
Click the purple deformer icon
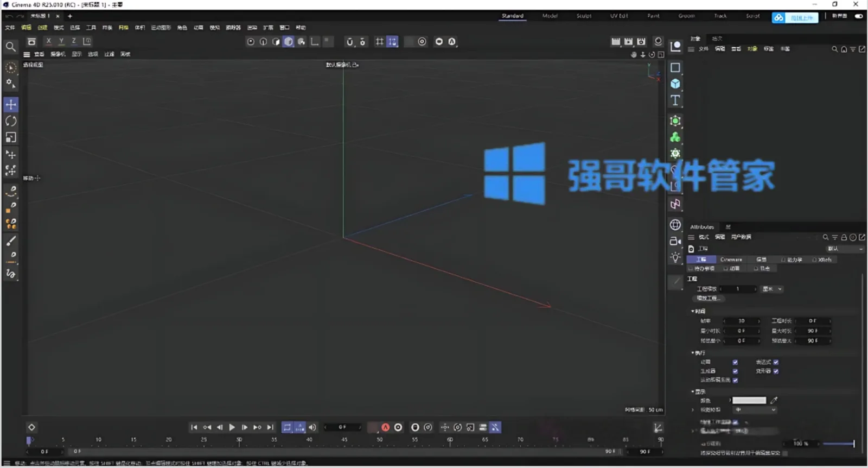click(675, 205)
